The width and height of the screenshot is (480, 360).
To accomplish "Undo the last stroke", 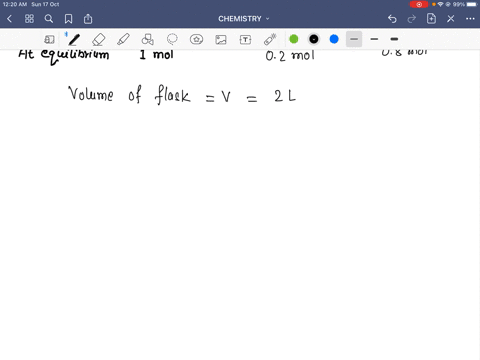I will click(392, 19).
